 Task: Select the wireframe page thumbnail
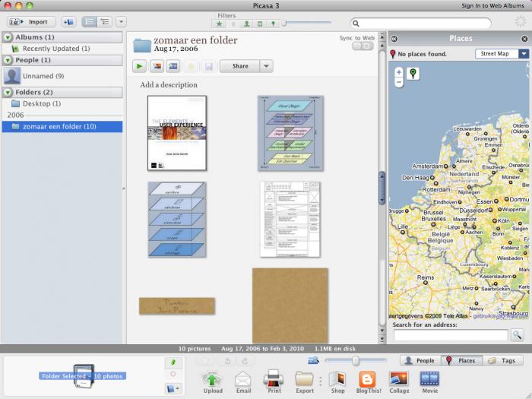(x=290, y=219)
